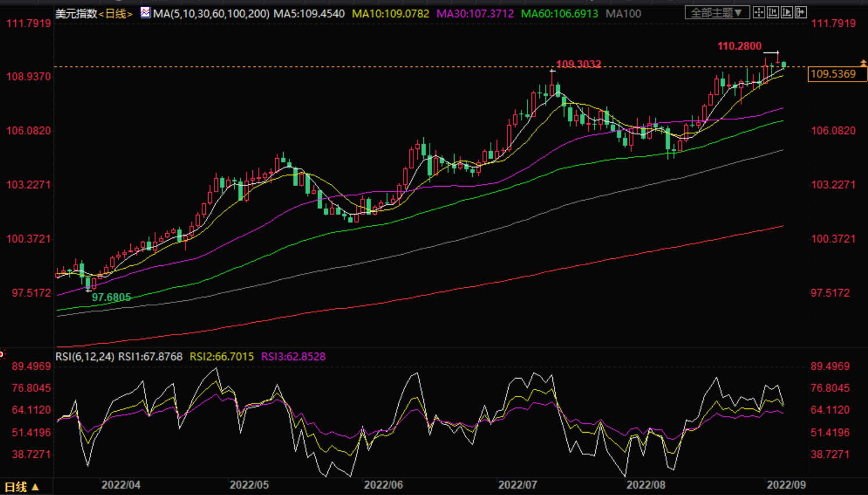The image size is (868, 495).
Task: Click the MA(5,10,30,60,100,200) indicator label
Action: (211, 13)
